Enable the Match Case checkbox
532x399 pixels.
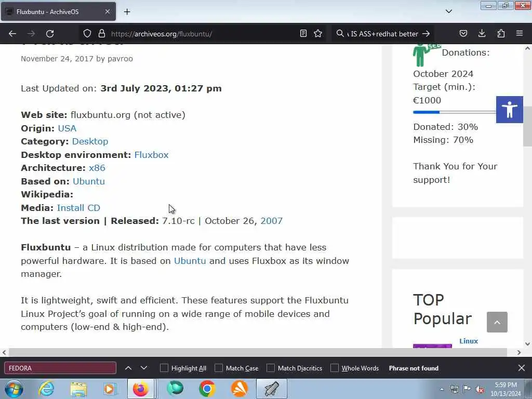point(219,368)
